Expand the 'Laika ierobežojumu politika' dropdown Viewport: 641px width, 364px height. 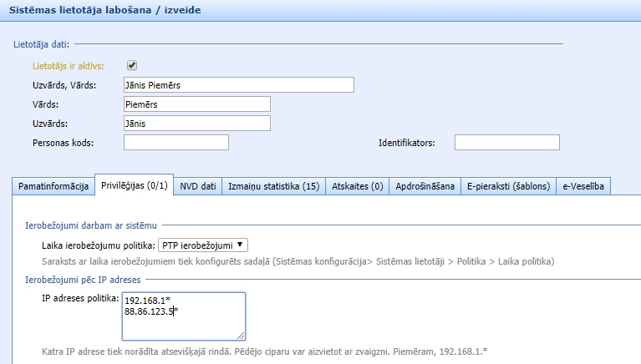(x=203, y=245)
